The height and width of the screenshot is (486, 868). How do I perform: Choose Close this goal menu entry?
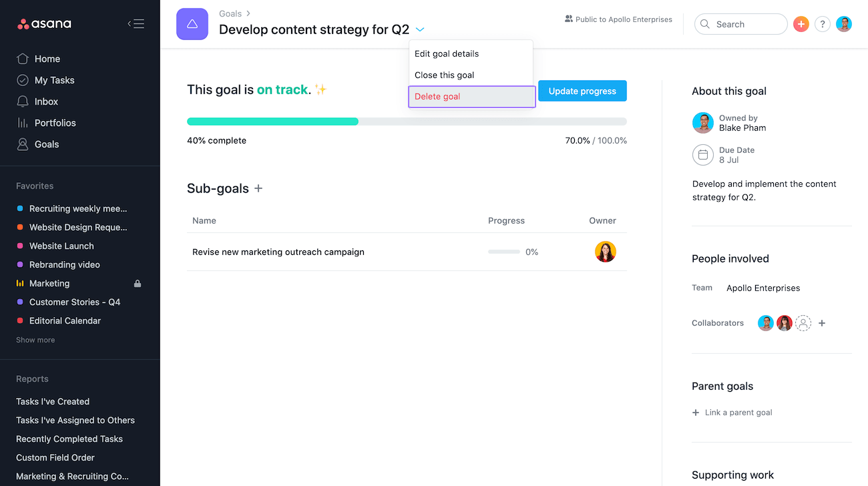pyautogui.click(x=444, y=75)
